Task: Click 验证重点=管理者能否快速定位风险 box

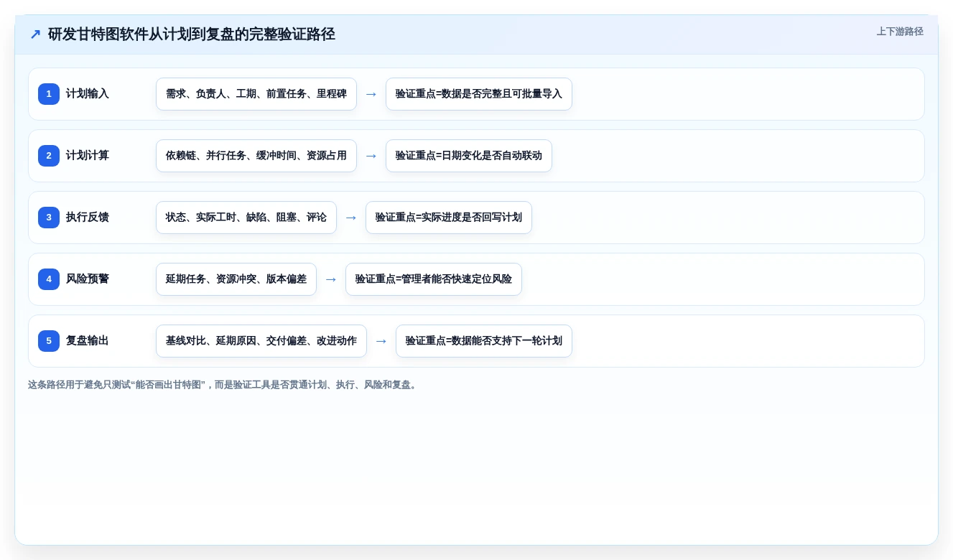Action: click(x=434, y=279)
